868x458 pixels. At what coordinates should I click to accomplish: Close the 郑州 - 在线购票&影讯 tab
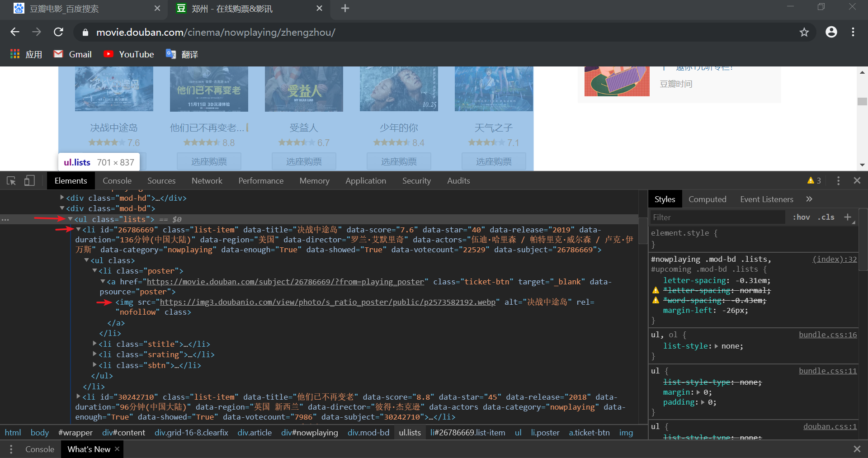point(319,8)
